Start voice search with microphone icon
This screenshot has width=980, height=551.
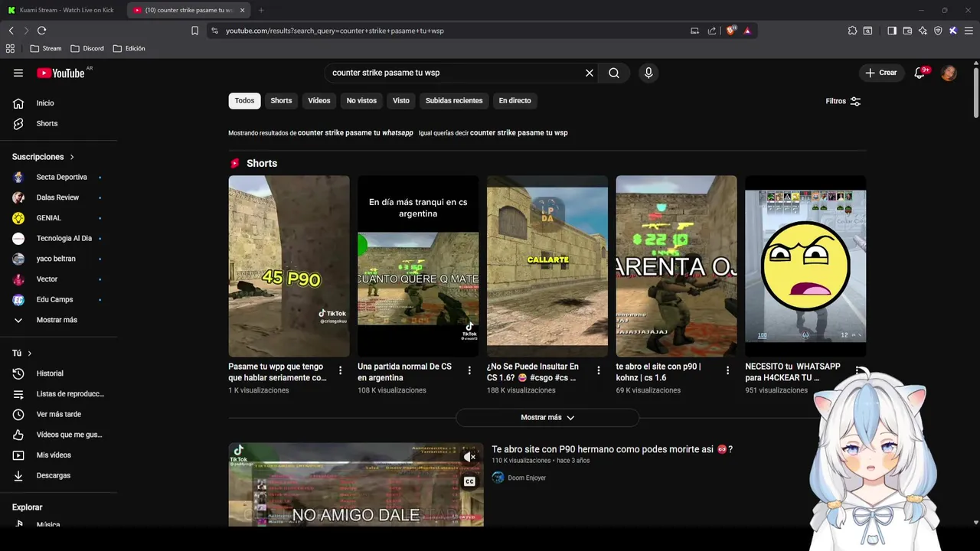click(x=648, y=73)
